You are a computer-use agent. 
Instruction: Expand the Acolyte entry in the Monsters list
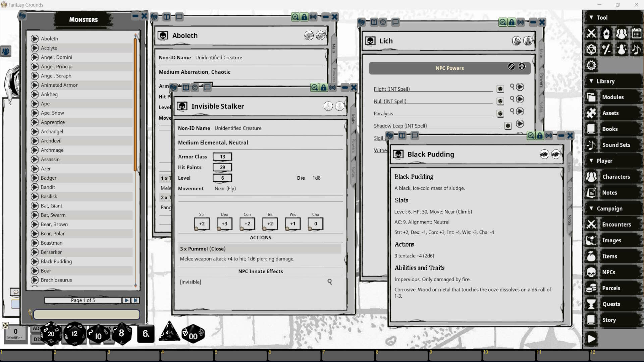35,48
